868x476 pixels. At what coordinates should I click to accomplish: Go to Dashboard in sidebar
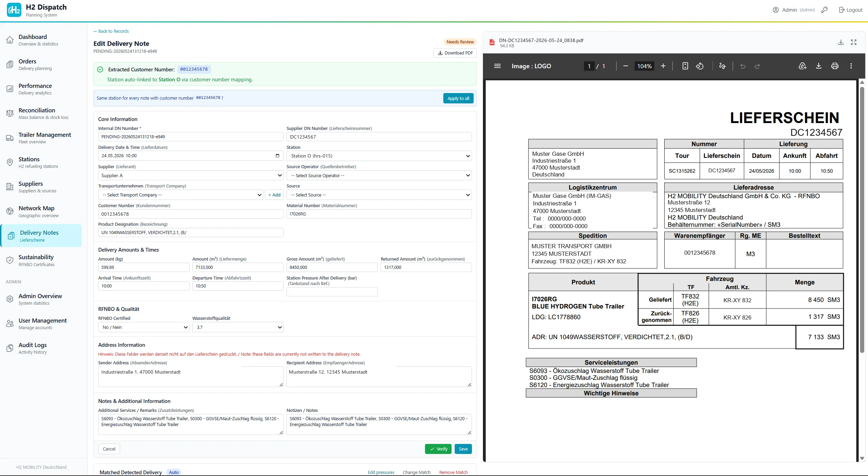(41, 40)
